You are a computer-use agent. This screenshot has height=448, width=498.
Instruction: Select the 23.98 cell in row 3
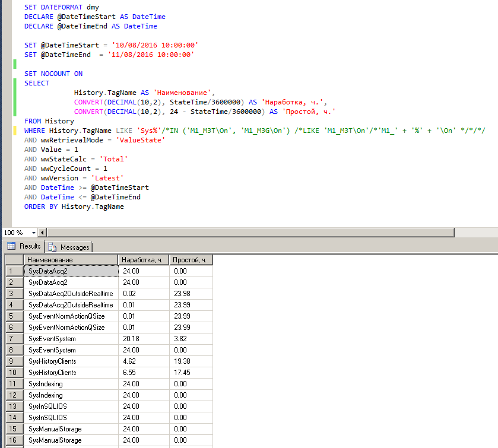(190, 294)
